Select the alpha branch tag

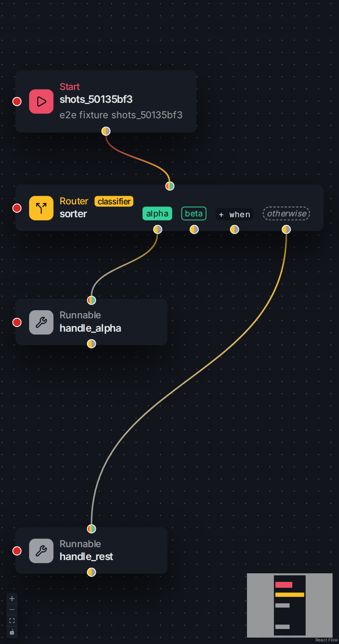tap(157, 214)
